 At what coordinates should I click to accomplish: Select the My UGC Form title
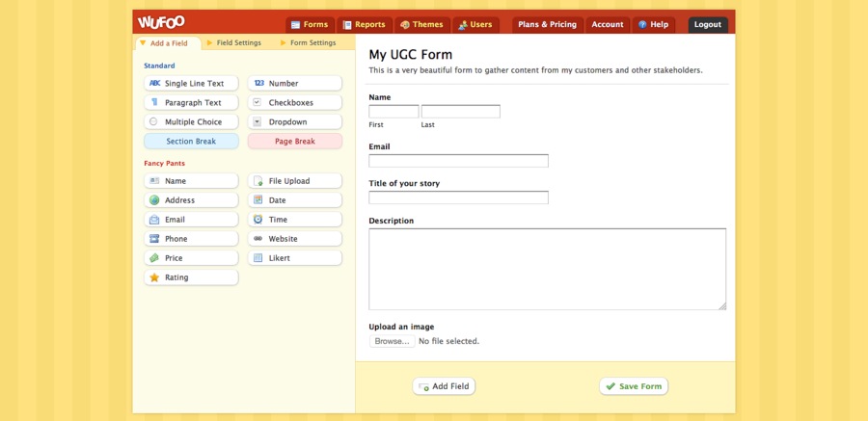[410, 55]
